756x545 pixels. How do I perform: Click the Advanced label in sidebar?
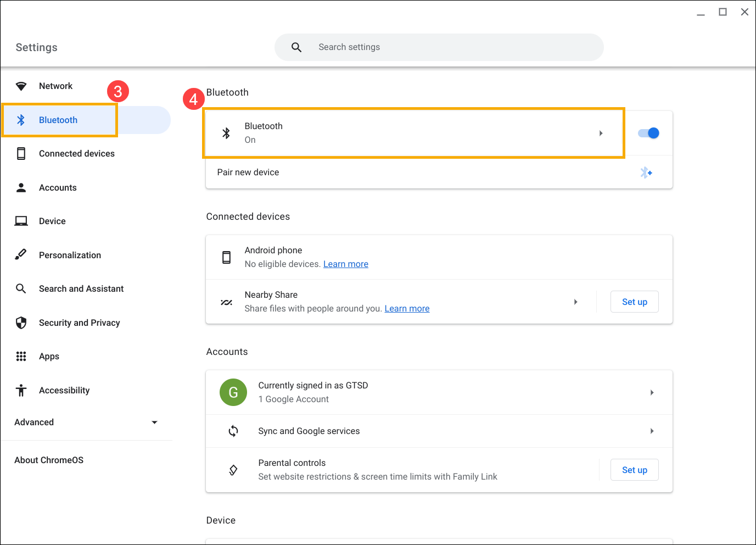point(34,422)
